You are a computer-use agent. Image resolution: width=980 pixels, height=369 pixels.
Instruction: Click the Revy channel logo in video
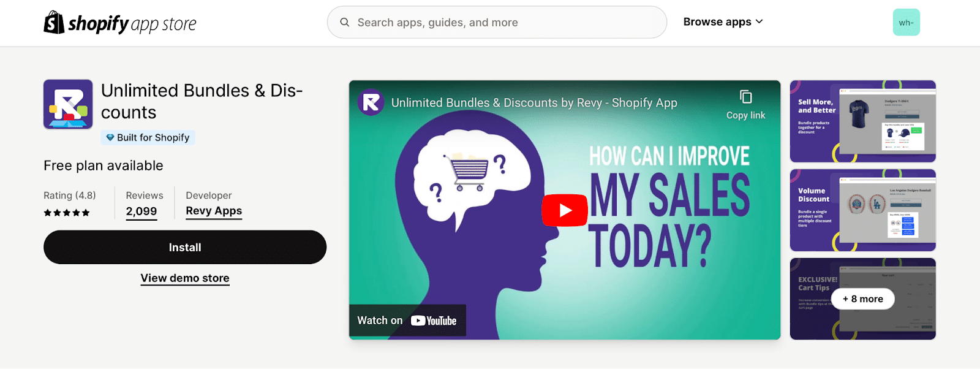click(371, 102)
